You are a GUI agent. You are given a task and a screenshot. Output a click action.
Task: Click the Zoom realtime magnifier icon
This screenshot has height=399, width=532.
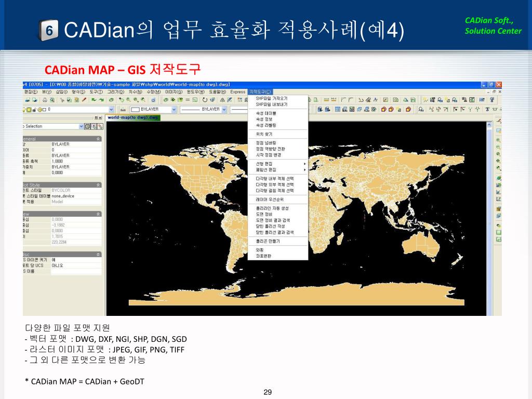coord(128,100)
